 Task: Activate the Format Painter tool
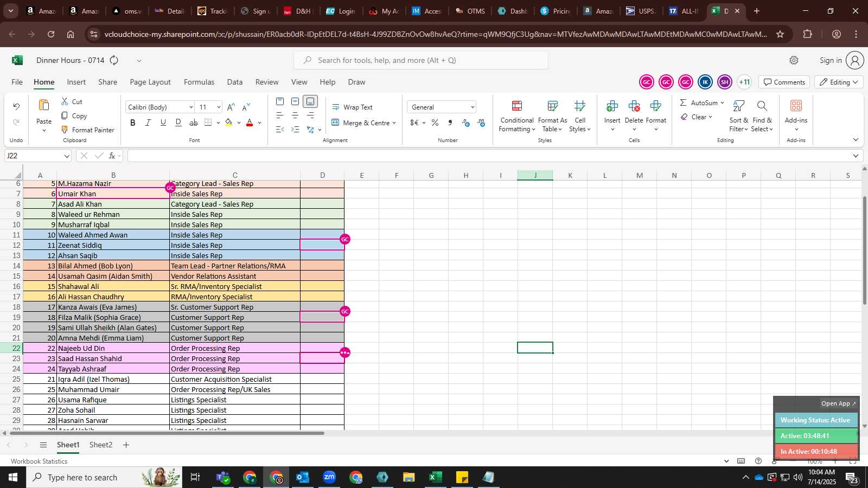88,130
